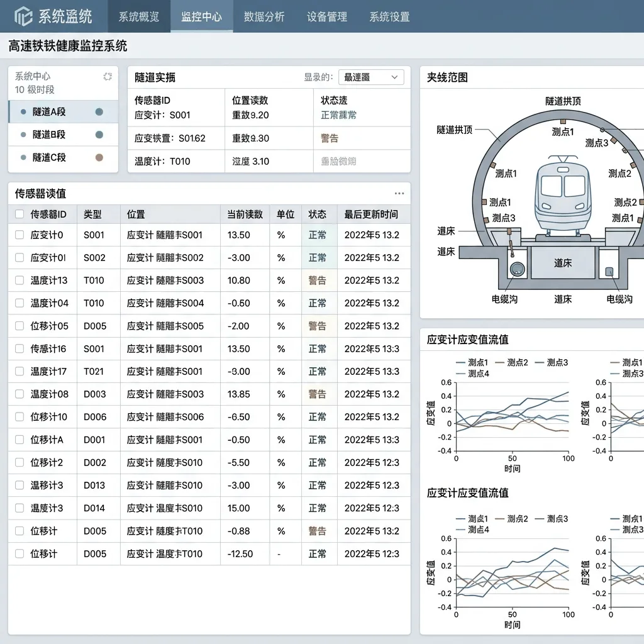Click the T021 type cell
644x644 pixels.
click(x=94, y=371)
